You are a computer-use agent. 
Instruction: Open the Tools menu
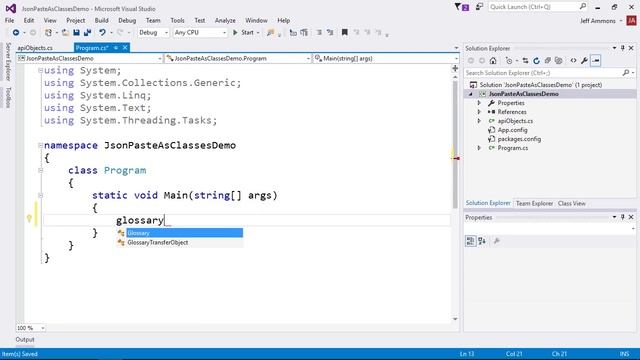177,20
